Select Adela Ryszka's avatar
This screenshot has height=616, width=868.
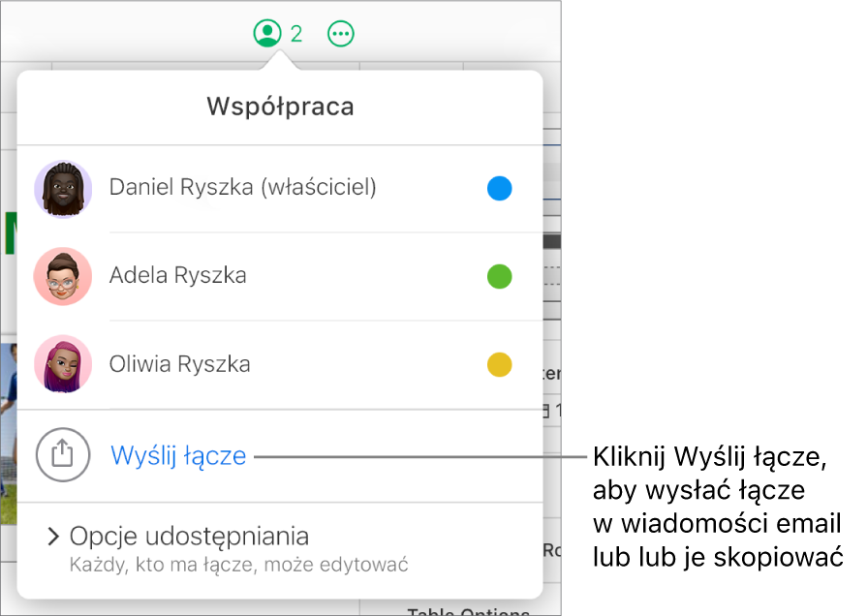tap(62, 277)
